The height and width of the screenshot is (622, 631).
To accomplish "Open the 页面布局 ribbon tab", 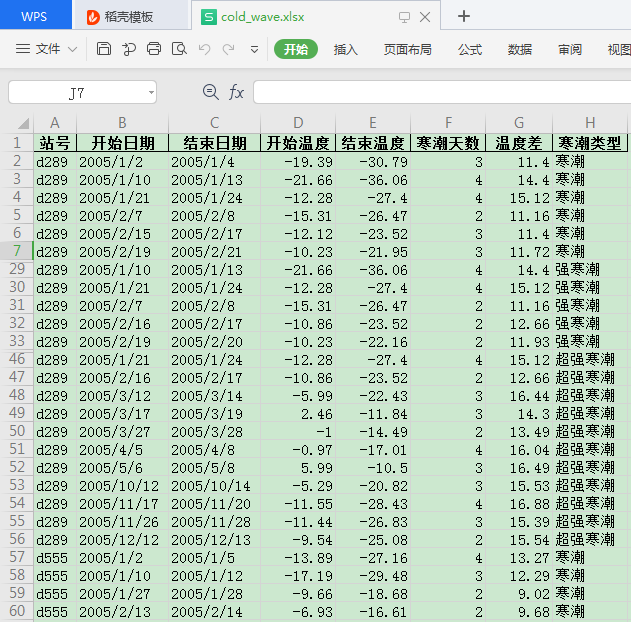I will point(407,49).
